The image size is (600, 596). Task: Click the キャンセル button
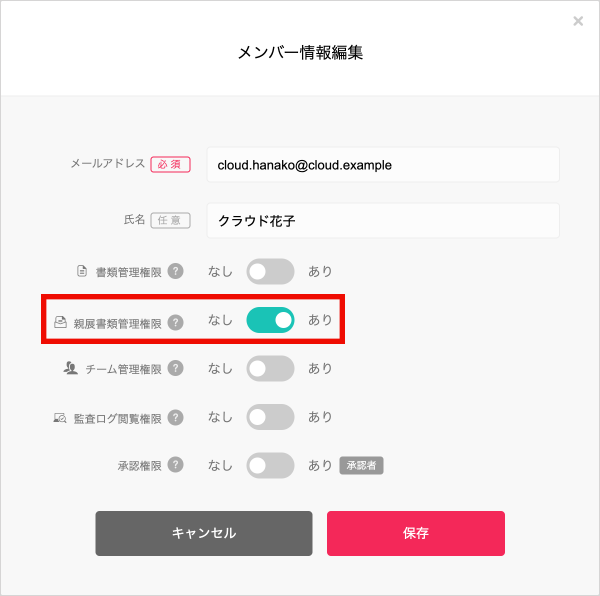(x=204, y=533)
